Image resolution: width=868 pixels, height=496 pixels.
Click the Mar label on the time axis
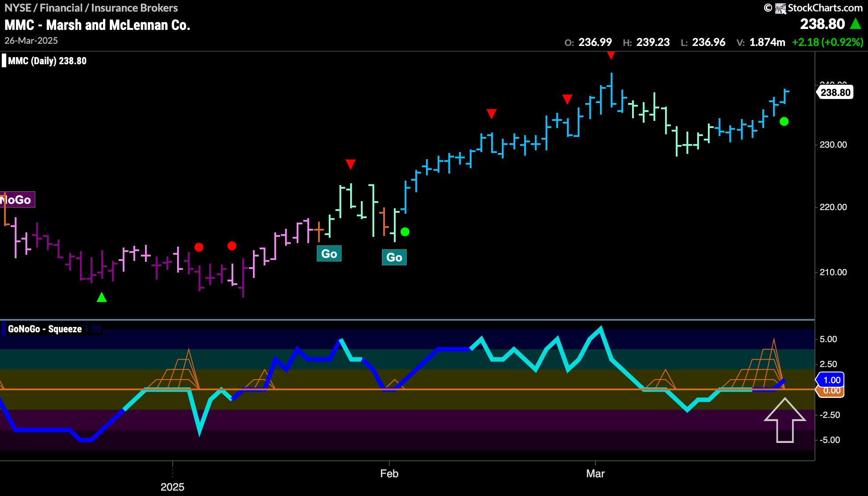coord(595,474)
